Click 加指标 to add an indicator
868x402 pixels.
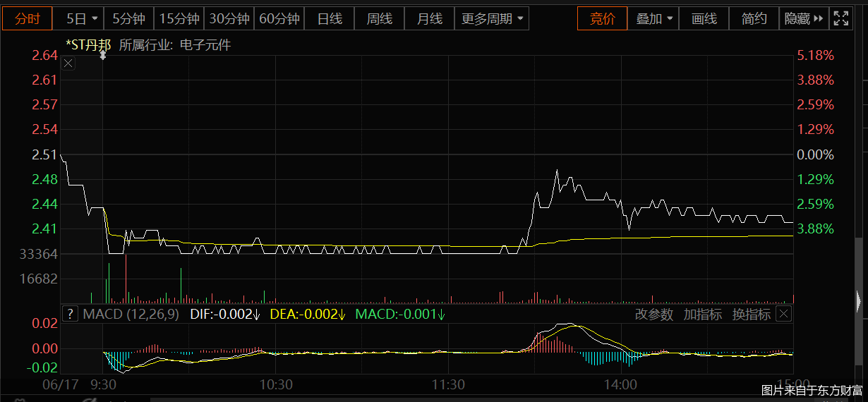click(703, 315)
